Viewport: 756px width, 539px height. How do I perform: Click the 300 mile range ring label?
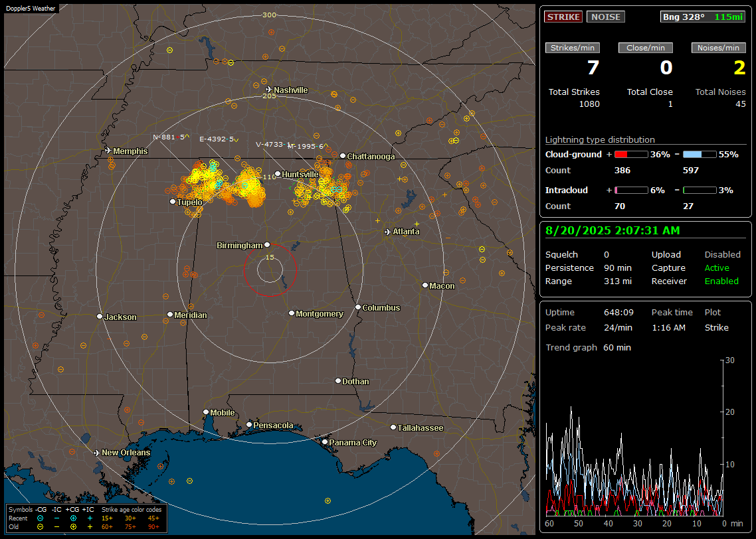(x=270, y=15)
